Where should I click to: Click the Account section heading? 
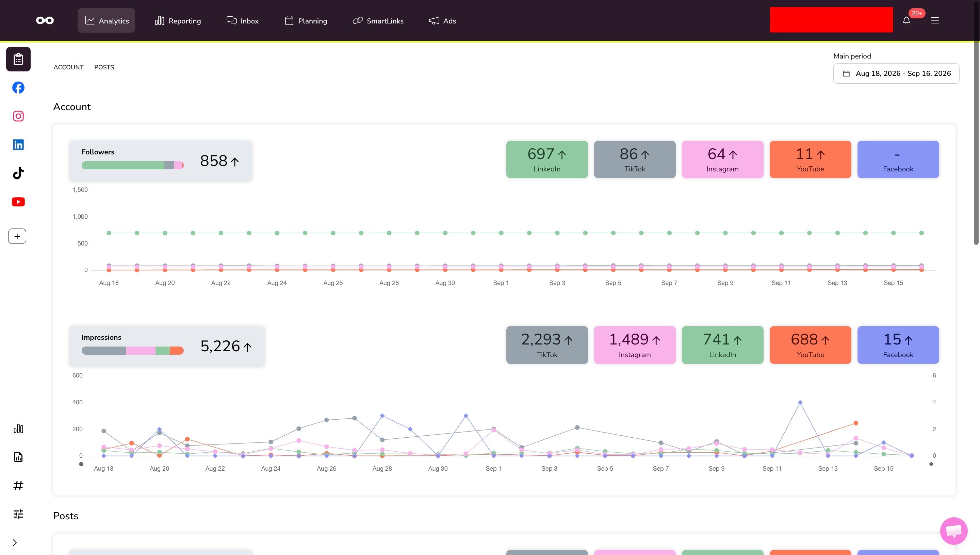72,107
